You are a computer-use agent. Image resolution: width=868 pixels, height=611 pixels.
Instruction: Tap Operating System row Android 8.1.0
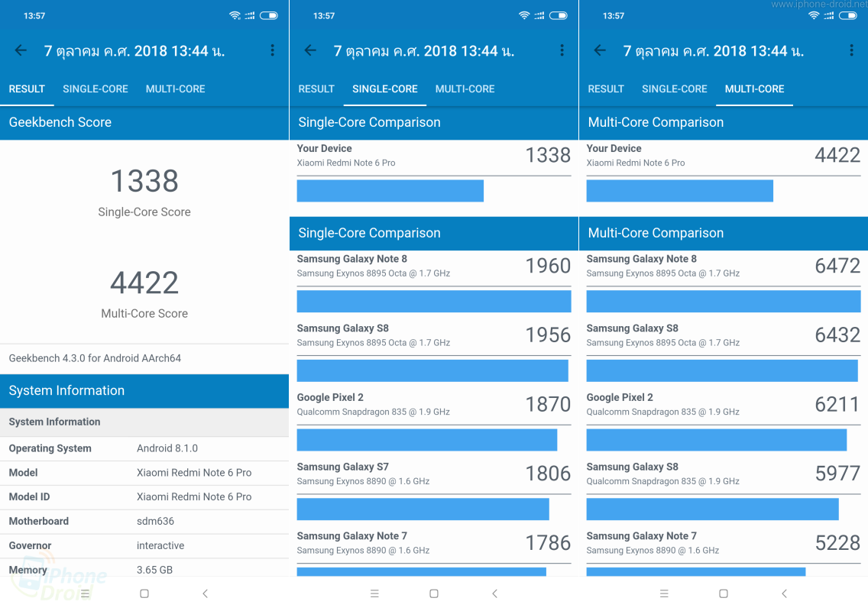pos(144,448)
